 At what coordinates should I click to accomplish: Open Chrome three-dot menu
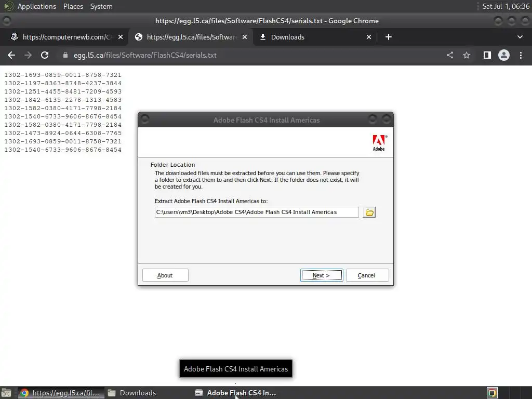[x=521, y=55]
